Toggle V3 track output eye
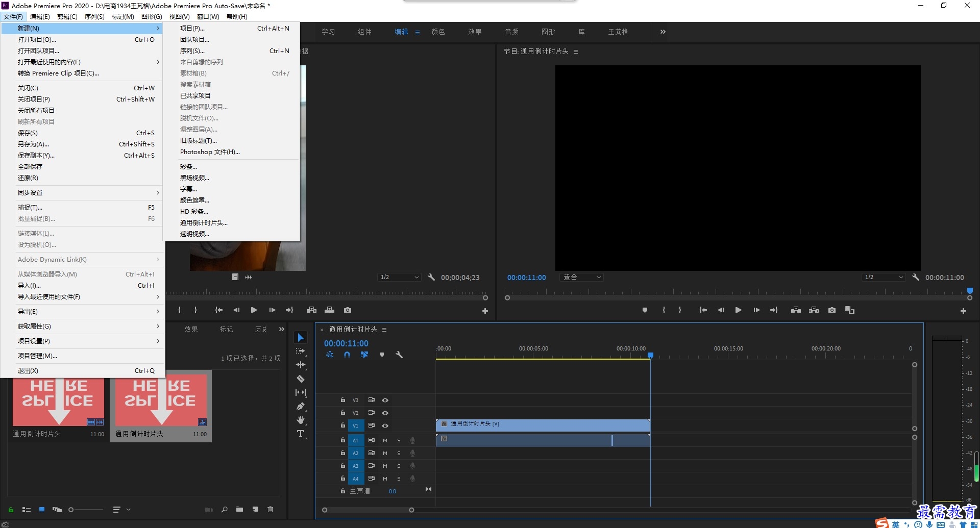Viewport: 980px width, 528px height. click(x=385, y=400)
